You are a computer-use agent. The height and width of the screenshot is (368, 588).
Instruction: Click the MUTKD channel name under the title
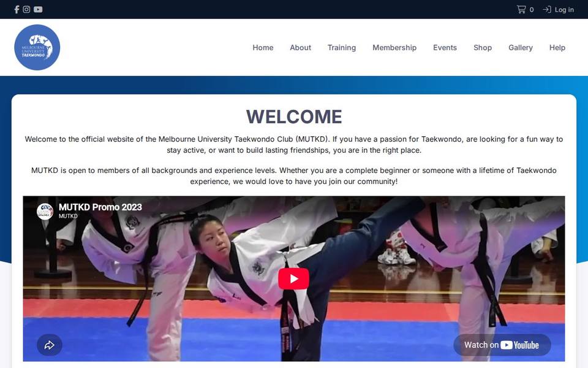tap(68, 217)
